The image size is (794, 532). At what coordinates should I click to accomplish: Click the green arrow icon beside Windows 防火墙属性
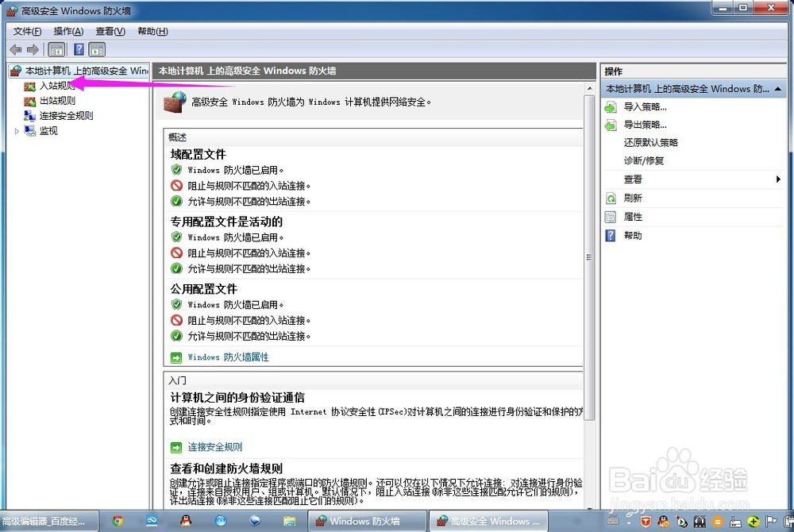pos(175,358)
